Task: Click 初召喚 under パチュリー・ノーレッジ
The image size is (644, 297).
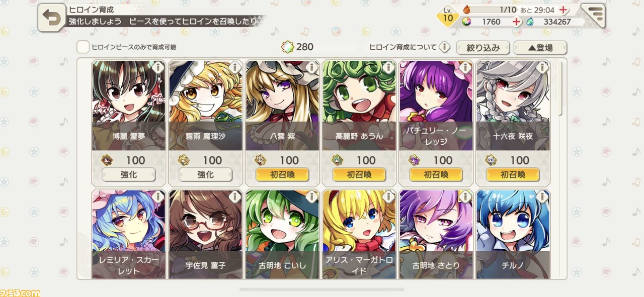Action: coord(436,175)
